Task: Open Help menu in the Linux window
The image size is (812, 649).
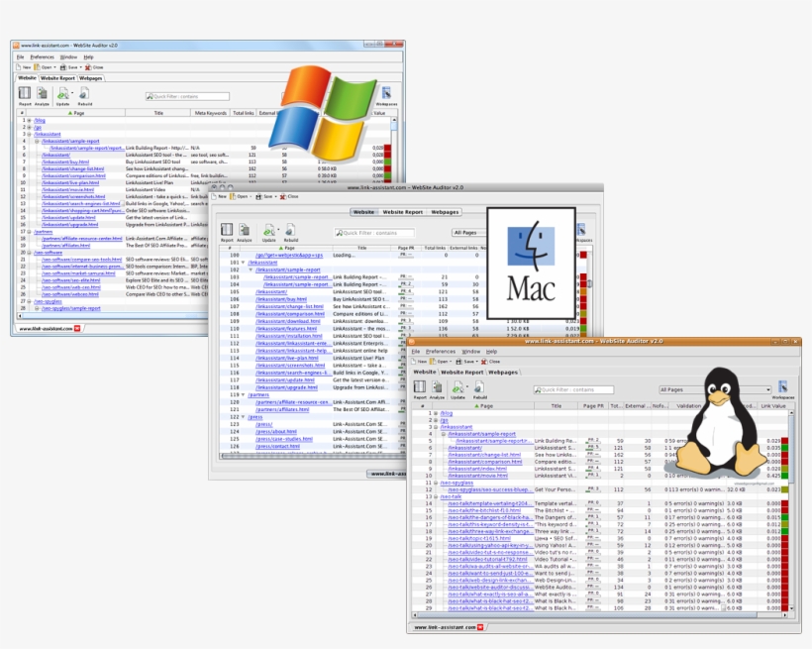Action: (x=491, y=352)
